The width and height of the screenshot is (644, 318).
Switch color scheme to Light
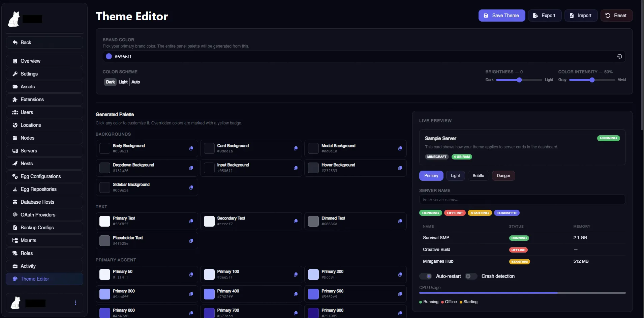click(123, 82)
